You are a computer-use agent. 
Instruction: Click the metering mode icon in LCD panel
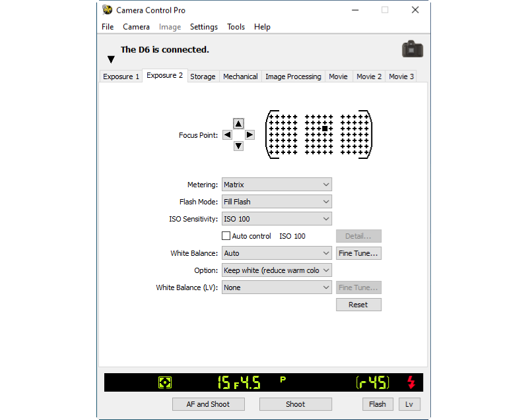tap(165, 382)
